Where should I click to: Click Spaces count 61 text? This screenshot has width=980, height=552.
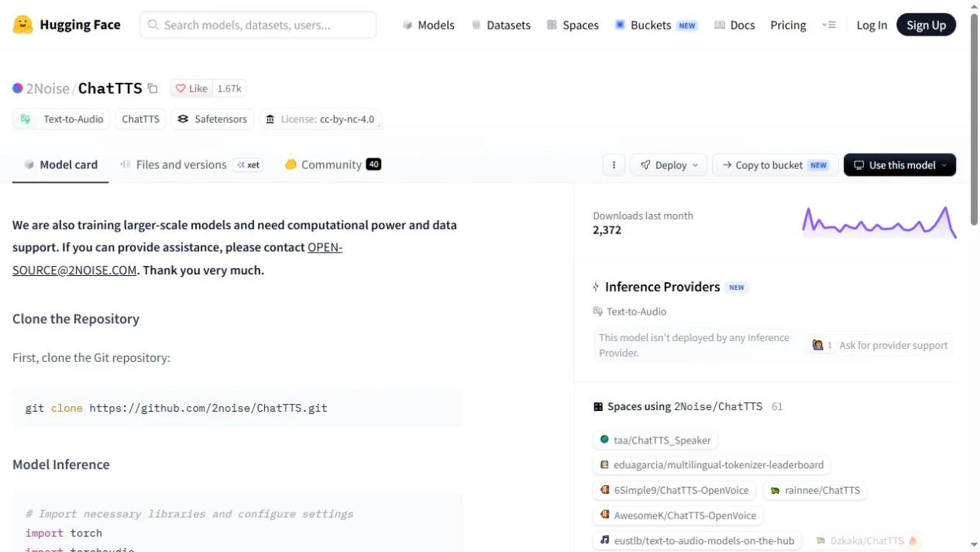(x=777, y=406)
